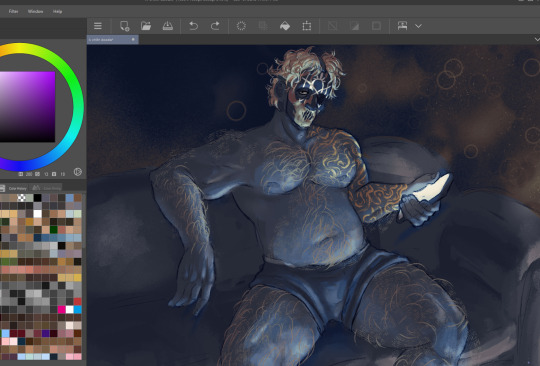Viewport: 540px width, 366px height.
Task: Click the character's masked face on canvas
Action: point(308,101)
